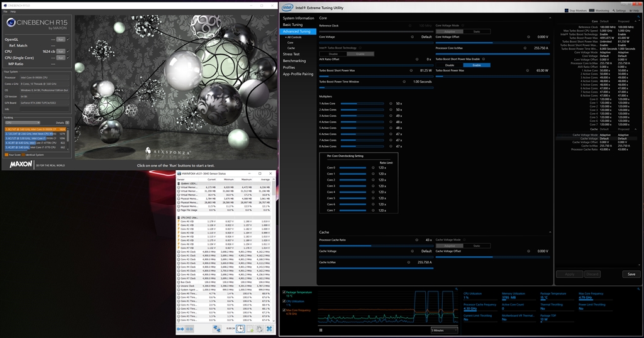This screenshot has width=644, height=338.
Task: Open the 5 Minutes graph duration dropdown
Action: [x=443, y=330]
